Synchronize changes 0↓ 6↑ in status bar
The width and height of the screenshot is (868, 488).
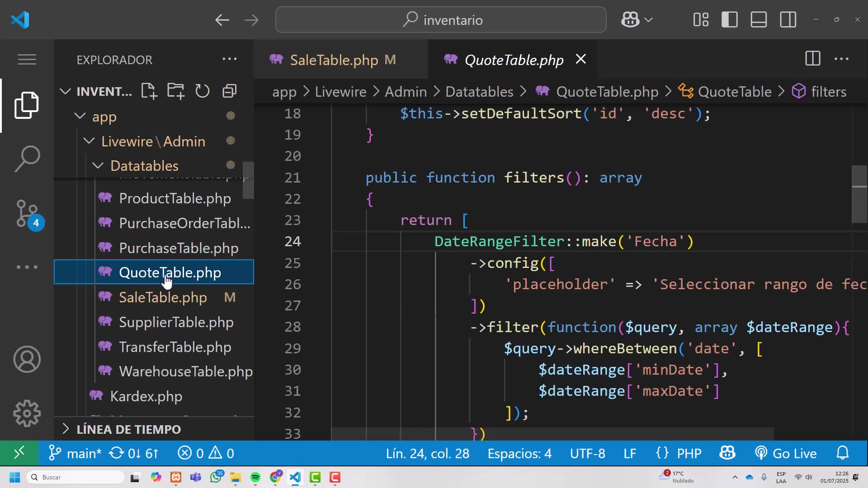click(x=134, y=453)
